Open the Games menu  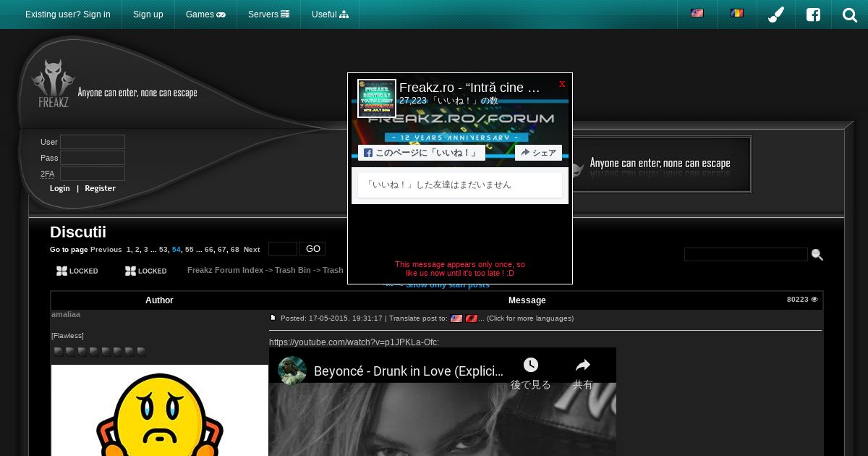[205, 14]
